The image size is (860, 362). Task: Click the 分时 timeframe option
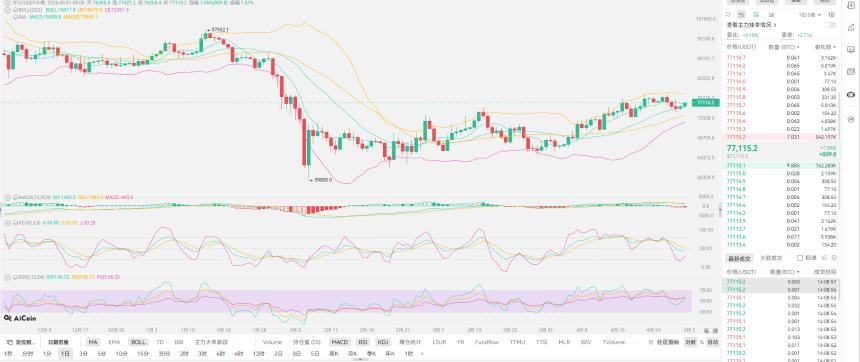point(28,354)
